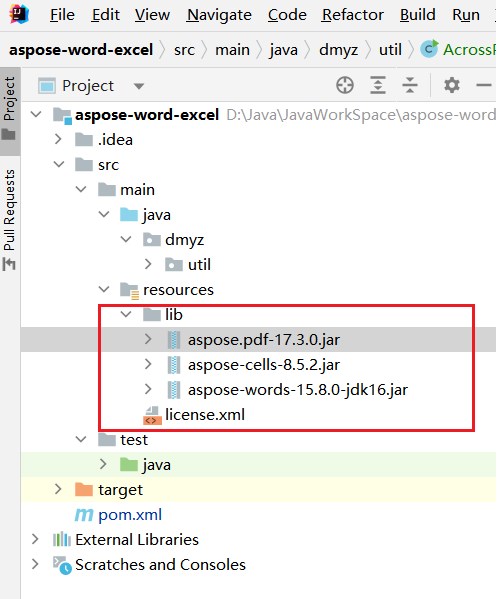498x599 pixels.
Task: Open the Navigate menu
Action: 219,15
